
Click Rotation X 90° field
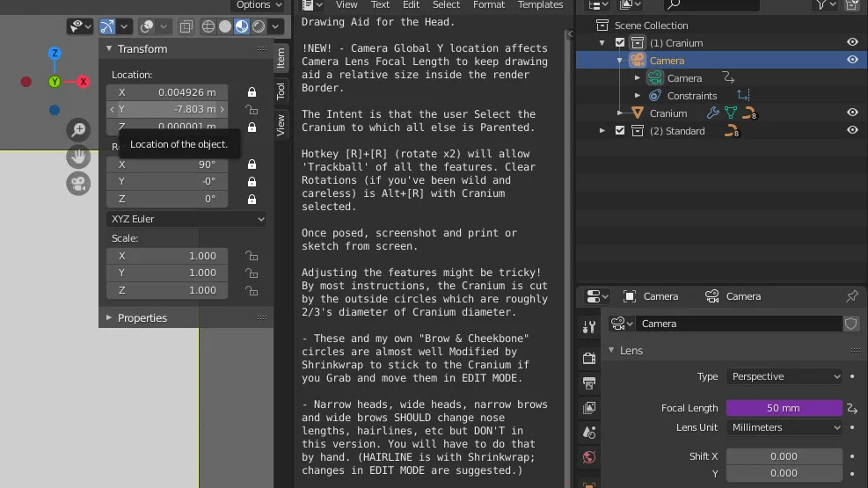point(167,164)
